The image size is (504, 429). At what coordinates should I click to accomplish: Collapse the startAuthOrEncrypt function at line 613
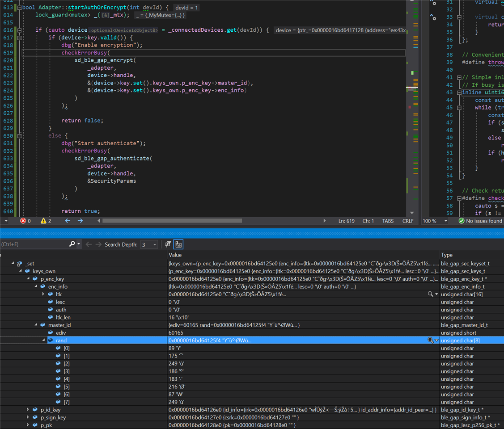pyautogui.click(x=19, y=8)
